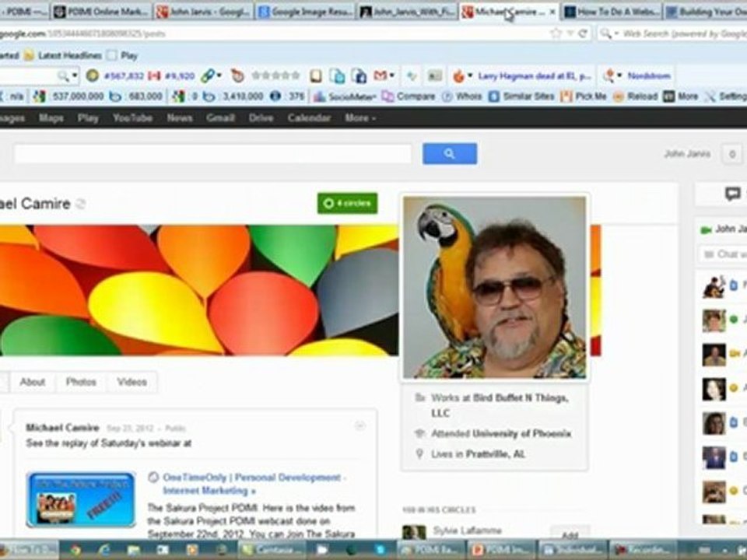Click into the Google+ search field

pos(212,154)
